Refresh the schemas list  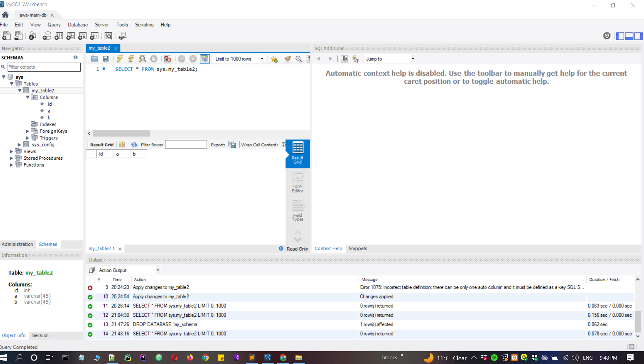76,57
